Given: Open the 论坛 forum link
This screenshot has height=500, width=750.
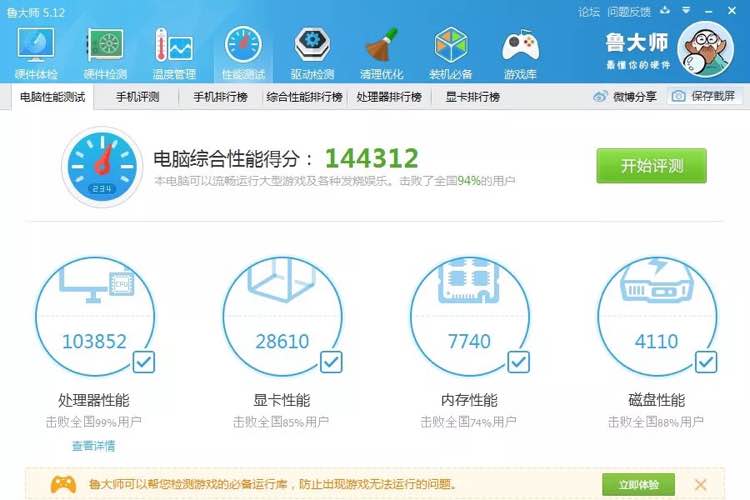Looking at the screenshot, I should point(588,12).
